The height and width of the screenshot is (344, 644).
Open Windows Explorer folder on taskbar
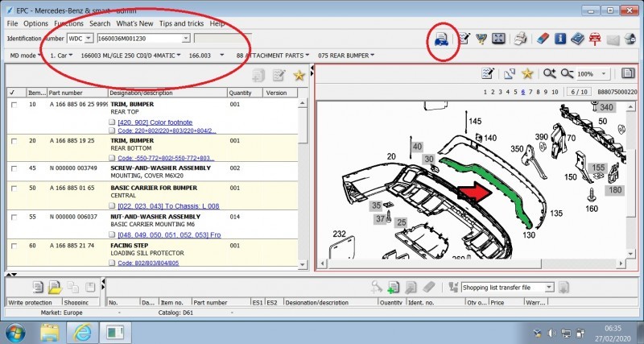click(x=50, y=333)
